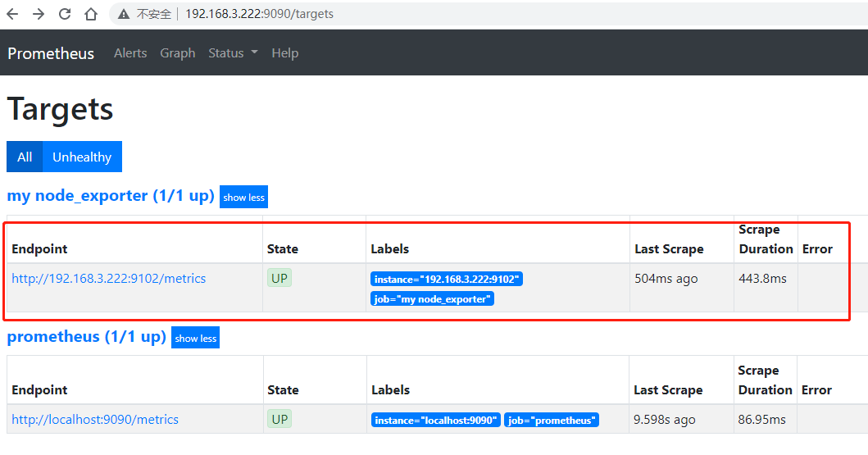This screenshot has height=455, width=868.
Task: Expand the Status dropdown menu
Action: tap(233, 53)
